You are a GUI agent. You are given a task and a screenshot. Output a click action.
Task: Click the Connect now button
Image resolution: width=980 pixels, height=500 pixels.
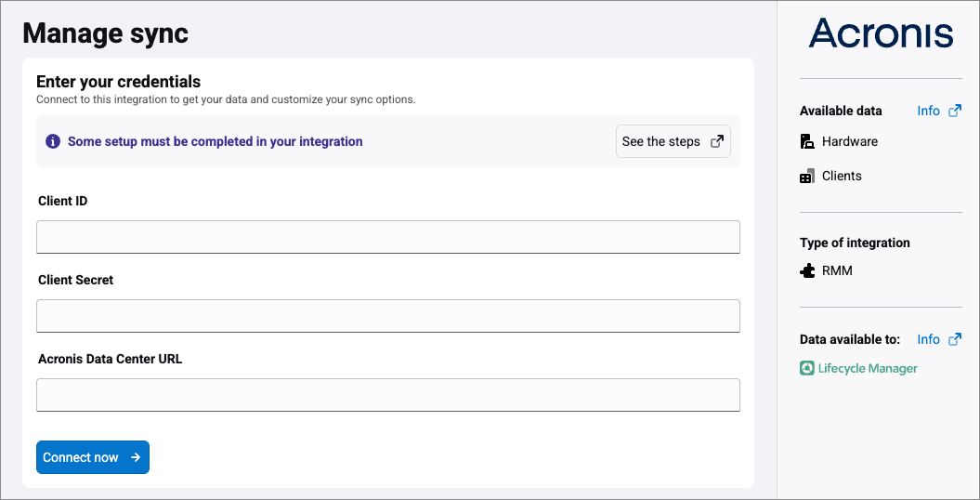tap(93, 457)
